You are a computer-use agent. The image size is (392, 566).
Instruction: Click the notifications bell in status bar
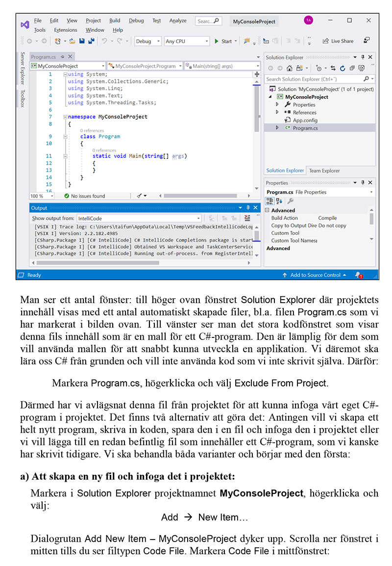click(x=359, y=276)
